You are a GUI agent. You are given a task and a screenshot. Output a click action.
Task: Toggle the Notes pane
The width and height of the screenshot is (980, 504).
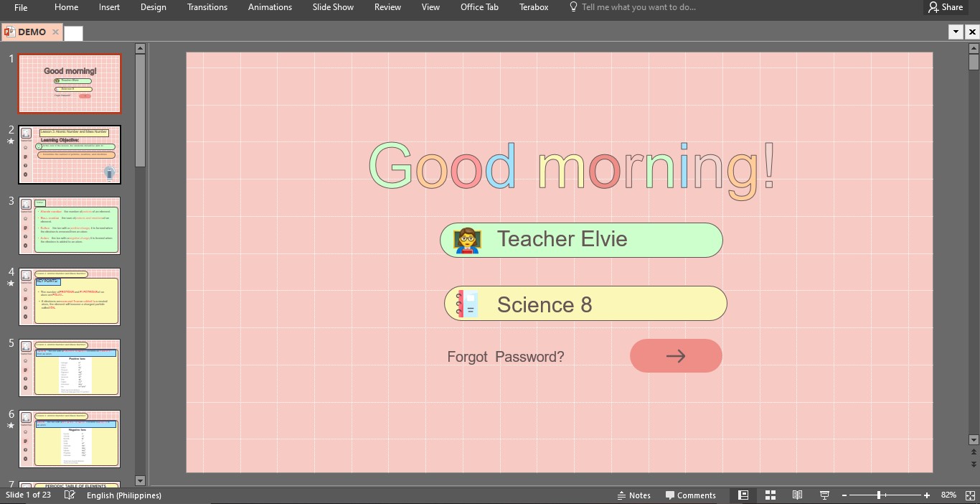(x=634, y=495)
